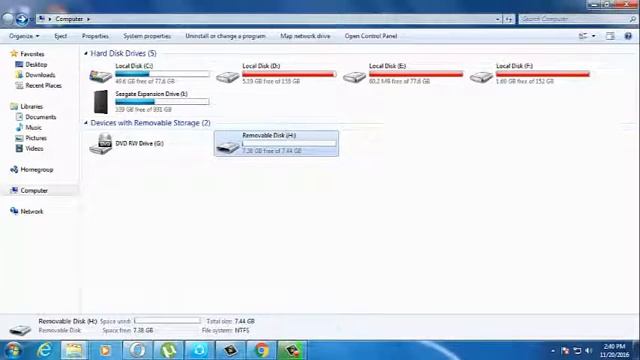
Task: Show the preview pane
Action: 610,36
